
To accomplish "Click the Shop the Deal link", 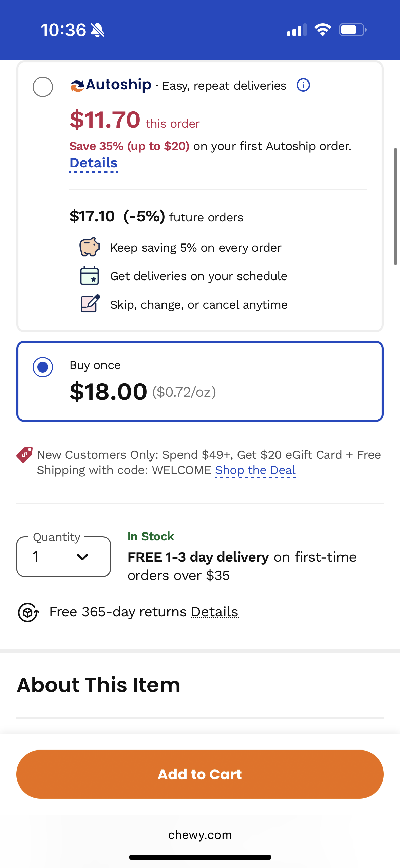I will [x=255, y=470].
